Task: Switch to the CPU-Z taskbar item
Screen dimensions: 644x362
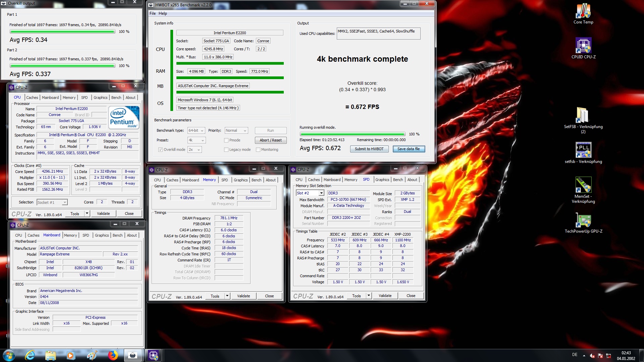Action: click(153, 355)
